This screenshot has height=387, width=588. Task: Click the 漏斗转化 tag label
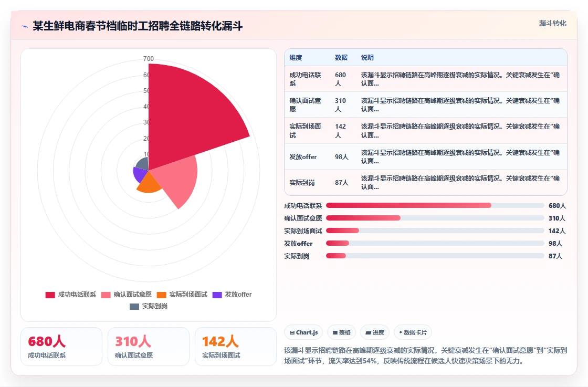click(552, 23)
